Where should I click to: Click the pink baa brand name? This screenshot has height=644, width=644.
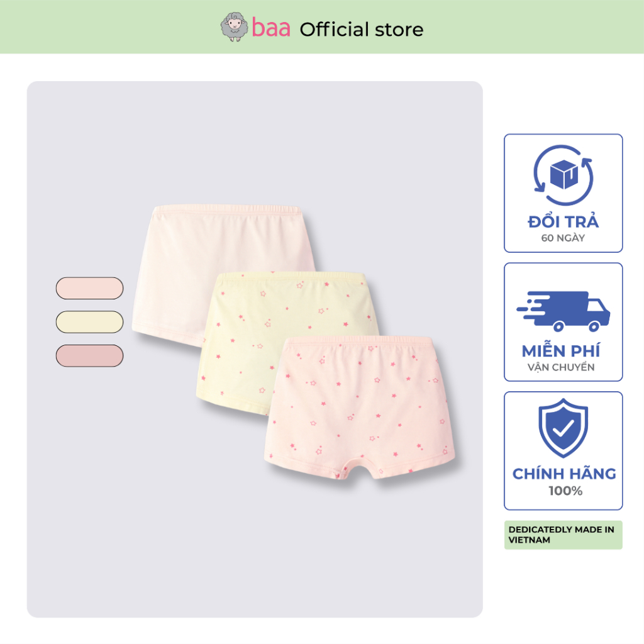coord(270,28)
